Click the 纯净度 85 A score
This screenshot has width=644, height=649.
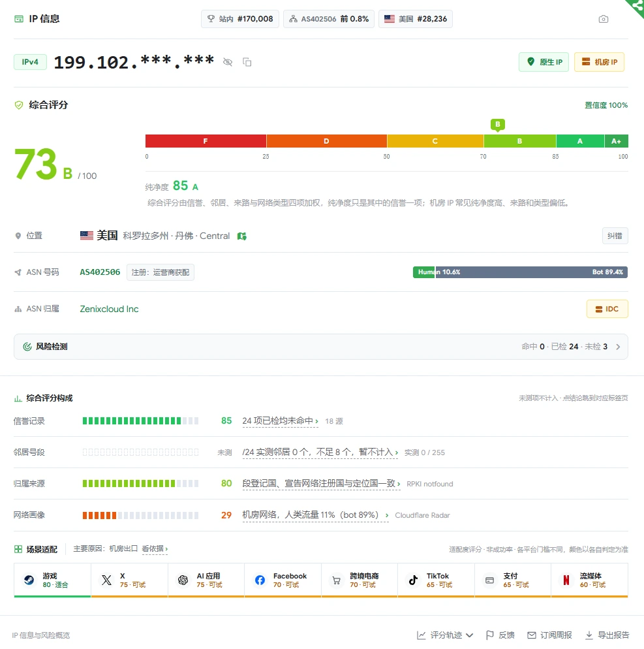[x=172, y=186]
